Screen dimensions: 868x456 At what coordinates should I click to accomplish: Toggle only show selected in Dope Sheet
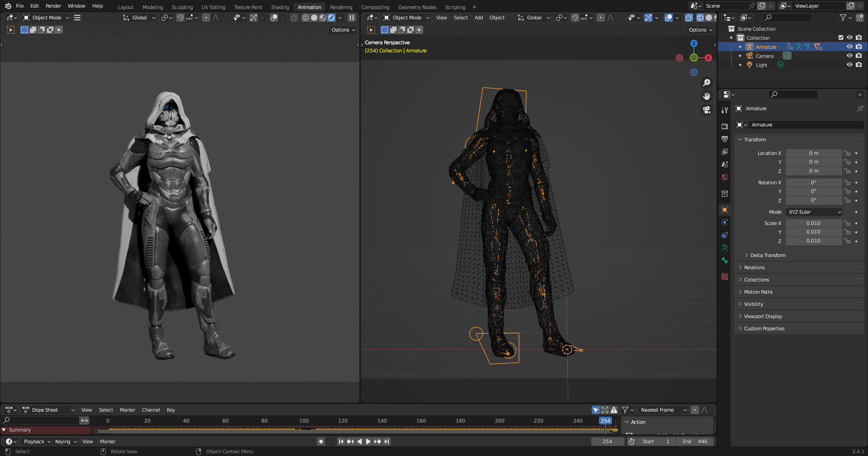coord(596,410)
